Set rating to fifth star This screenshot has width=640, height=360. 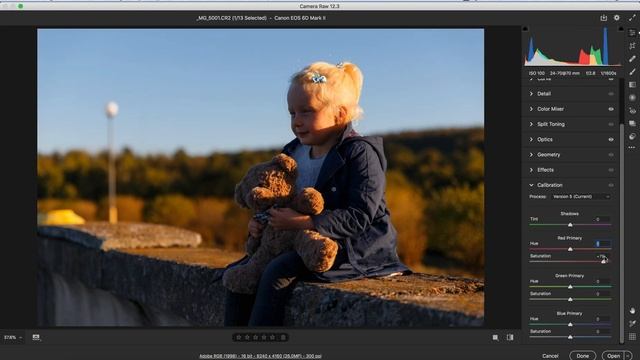pos(272,338)
